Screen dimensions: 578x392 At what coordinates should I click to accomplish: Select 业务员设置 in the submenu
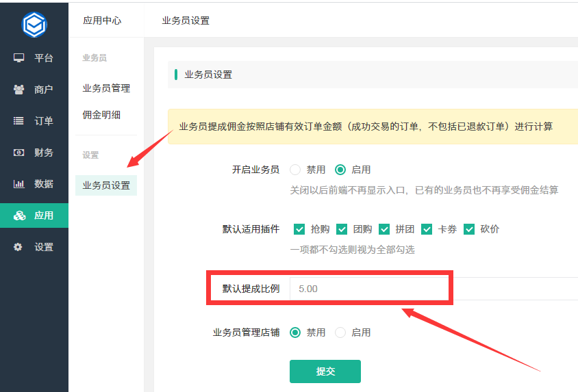tap(106, 185)
